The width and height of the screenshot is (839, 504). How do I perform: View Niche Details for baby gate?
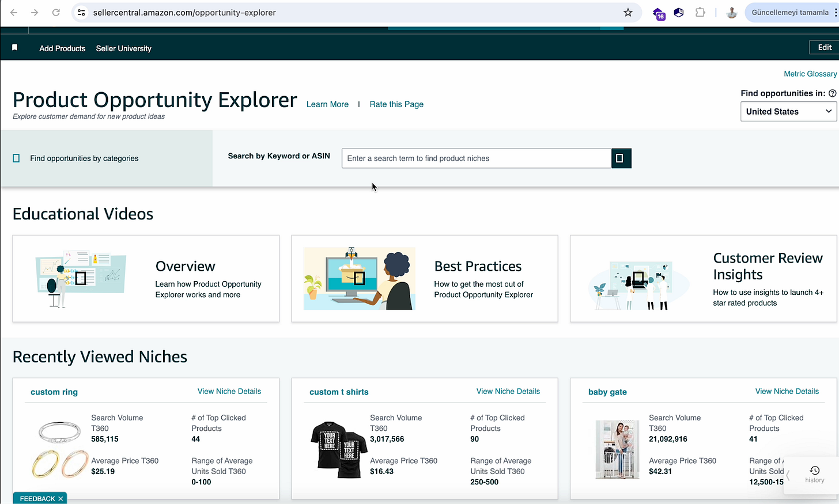pos(787,391)
